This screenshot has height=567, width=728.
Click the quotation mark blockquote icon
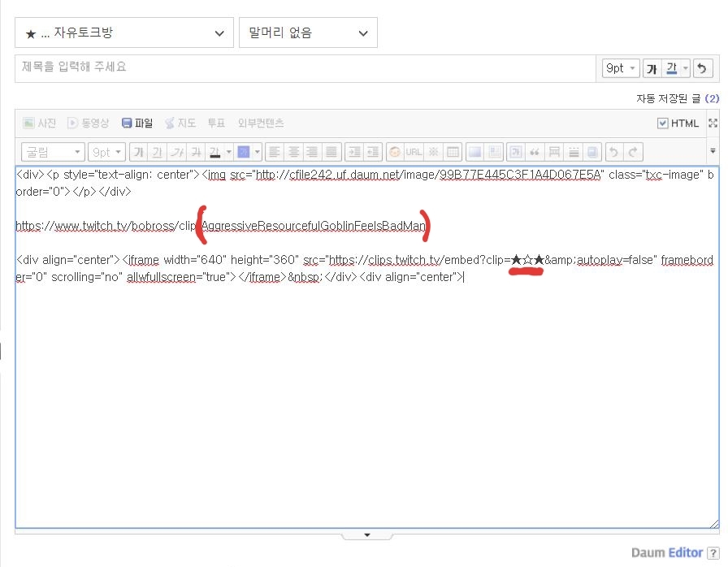535,152
